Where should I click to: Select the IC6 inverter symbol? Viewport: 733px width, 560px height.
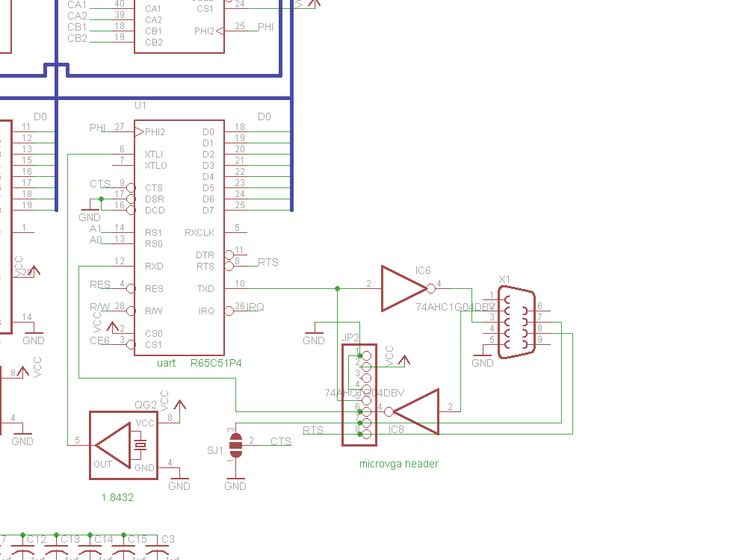403,288
